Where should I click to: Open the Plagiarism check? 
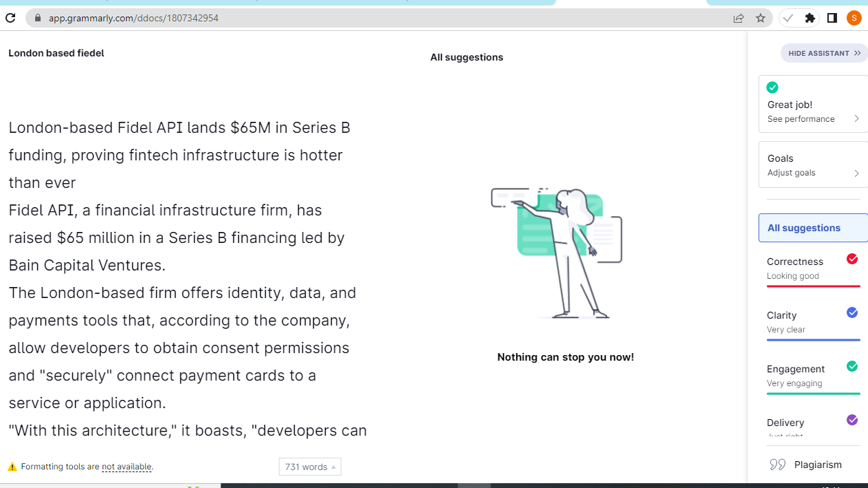tap(813, 465)
